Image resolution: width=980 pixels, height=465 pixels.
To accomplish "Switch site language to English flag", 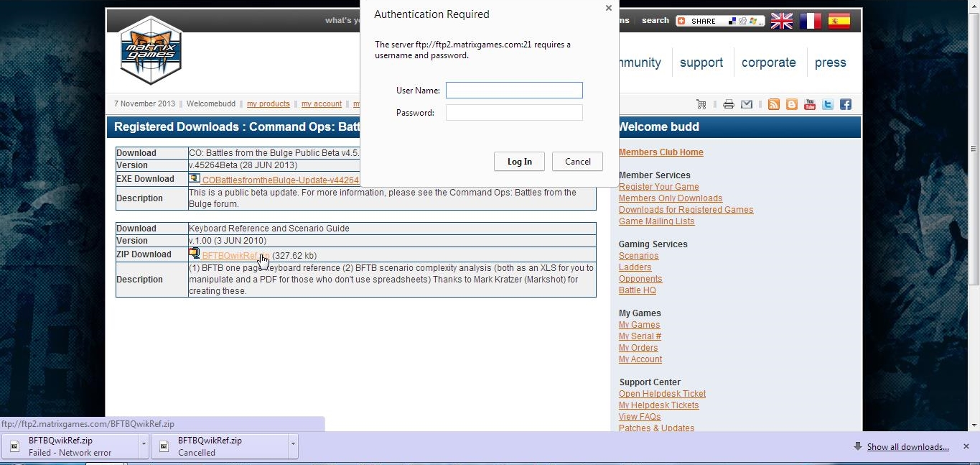I will click(x=782, y=21).
